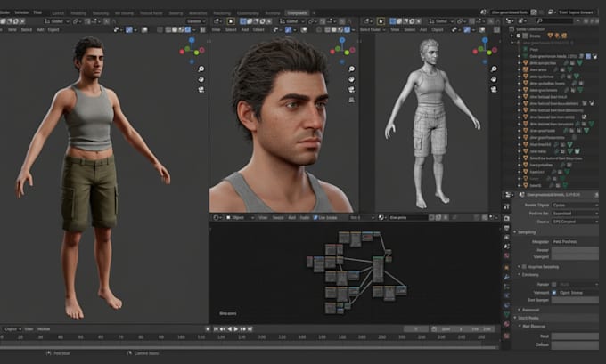This screenshot has width=606, height=364.
Task: Toggle checkbox beside first sub-panel under Sampling
Action: coord(524,267)
